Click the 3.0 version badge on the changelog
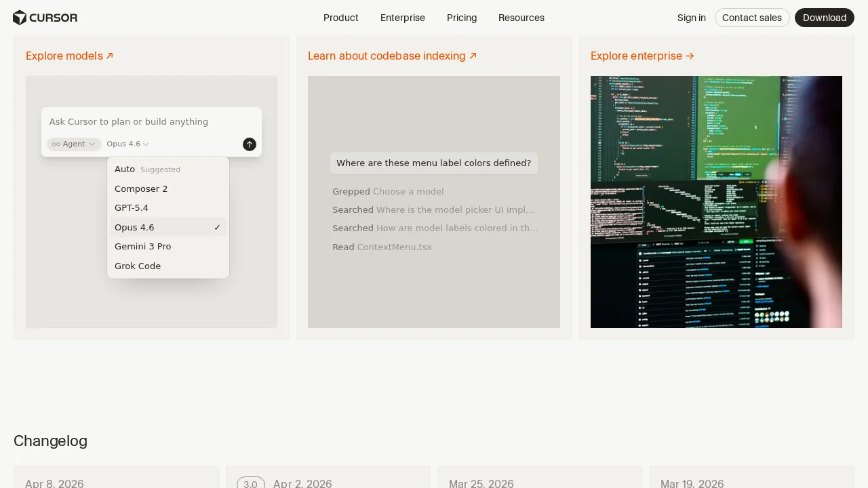Viewport: 868px width, 488px height. coord(250,483)
